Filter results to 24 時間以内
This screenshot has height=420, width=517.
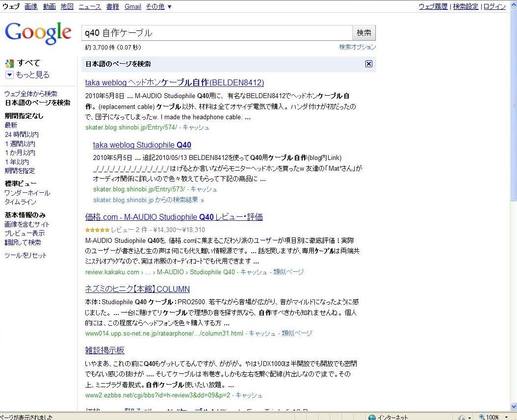click(22, 134)
